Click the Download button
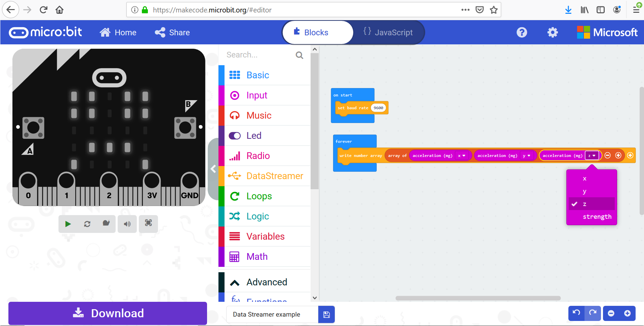Viewport: 644px width, 326px height. click(108, 313)
